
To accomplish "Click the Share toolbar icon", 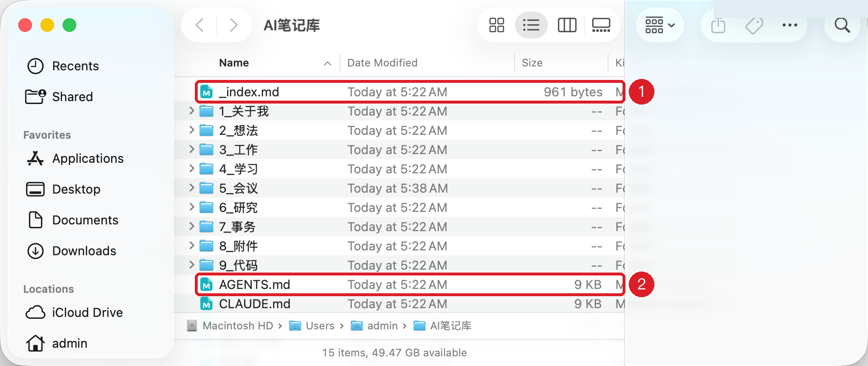I will coord(718,25).
